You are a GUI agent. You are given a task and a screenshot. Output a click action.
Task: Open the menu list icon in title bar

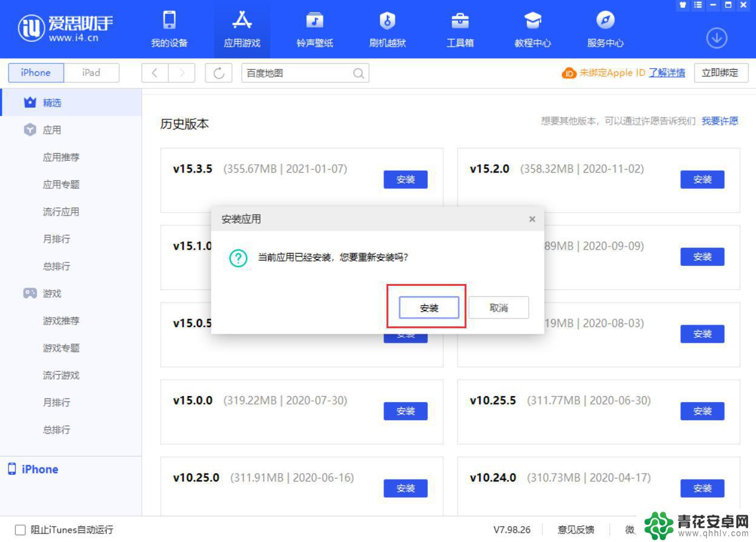(x=698, y=5)
